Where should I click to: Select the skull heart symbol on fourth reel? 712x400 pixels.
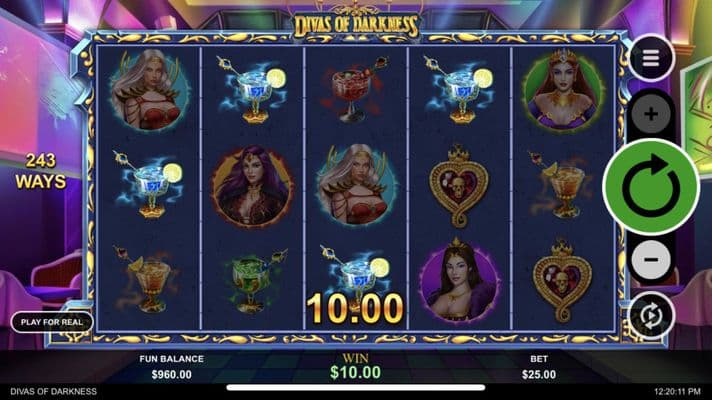coord(459,186)
